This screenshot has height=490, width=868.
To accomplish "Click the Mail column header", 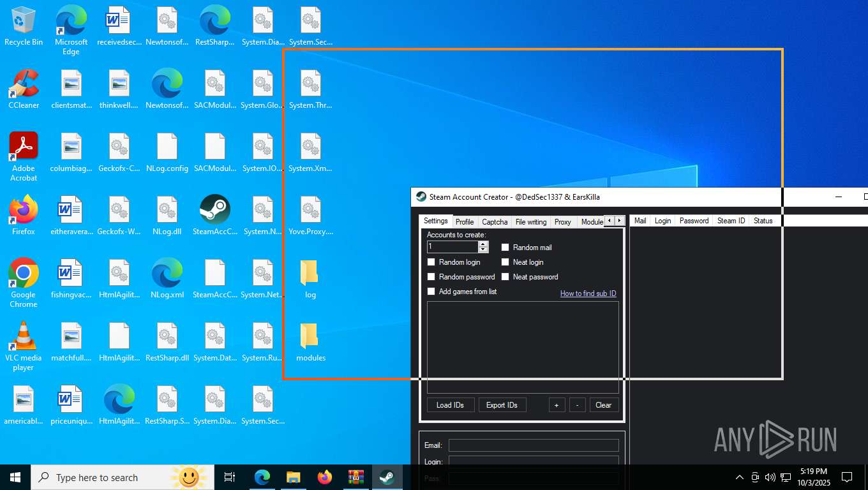I will [x=640, y=221].
